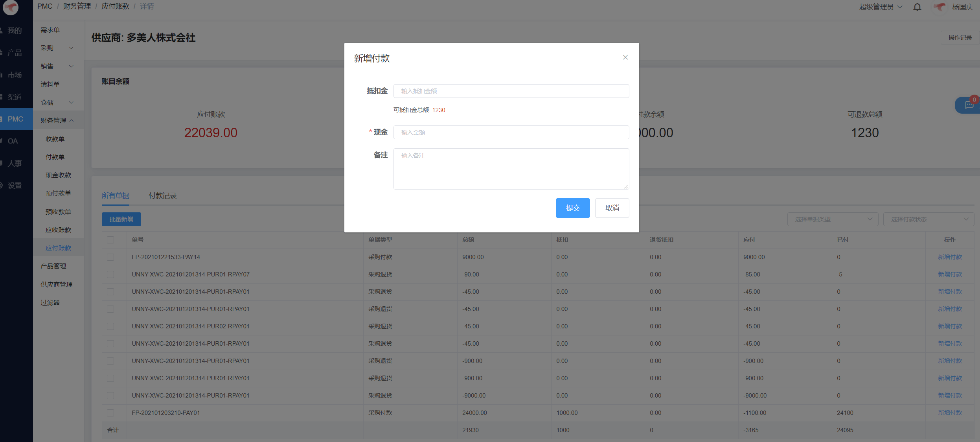980x442 pixels.
Task: Open the 选择单据类型 dropdown
Action: coord(832,219)
